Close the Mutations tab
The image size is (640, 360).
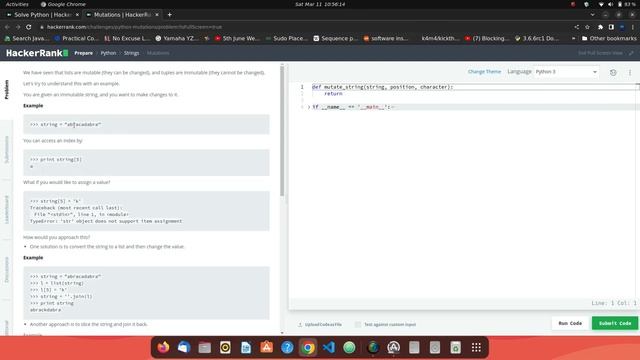(157, 15)
